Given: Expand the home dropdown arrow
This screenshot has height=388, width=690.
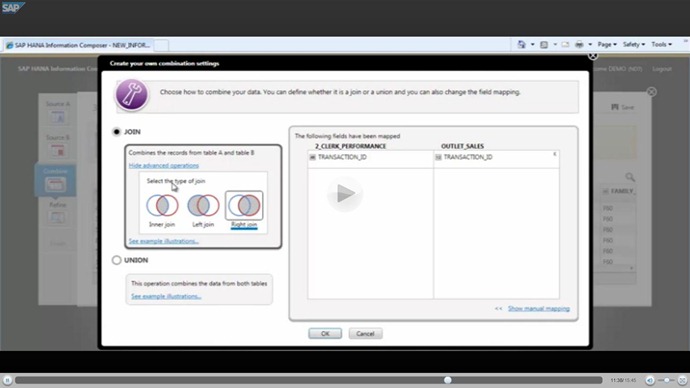Looking at the screenshot, I should point(532,44).
